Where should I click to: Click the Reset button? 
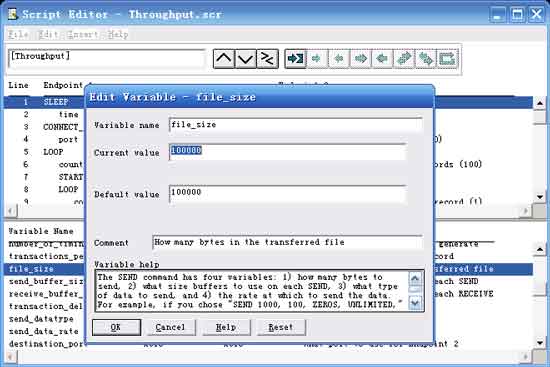(281, 327)
